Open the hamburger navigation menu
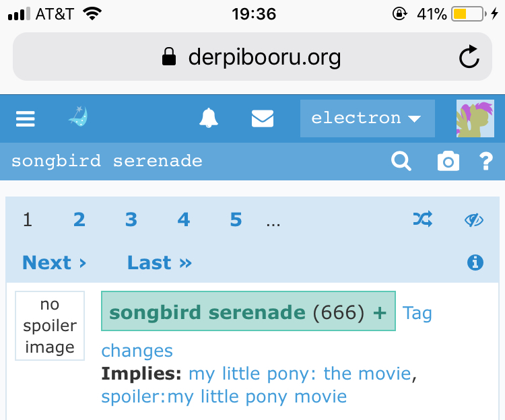The image size is (505, 420). tap(26, 118)
